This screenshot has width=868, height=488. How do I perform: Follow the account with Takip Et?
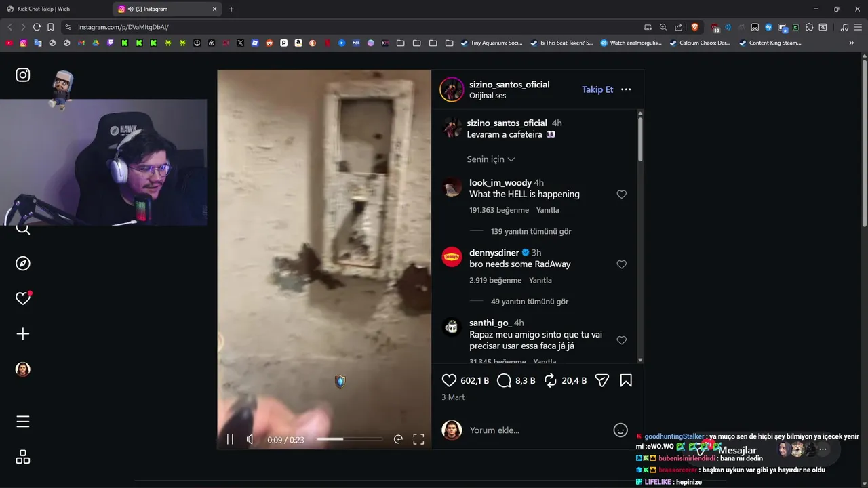[597, 89]
